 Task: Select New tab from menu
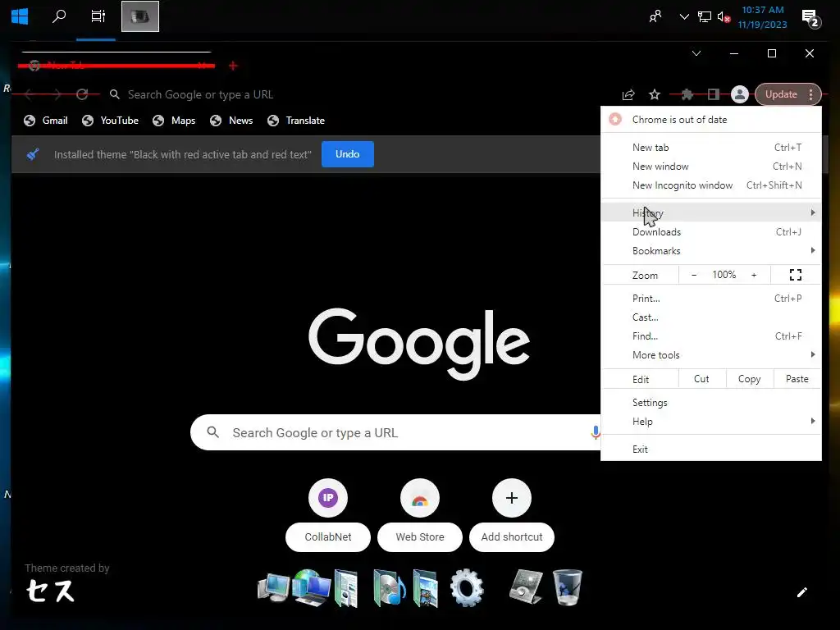pos(711,148)
